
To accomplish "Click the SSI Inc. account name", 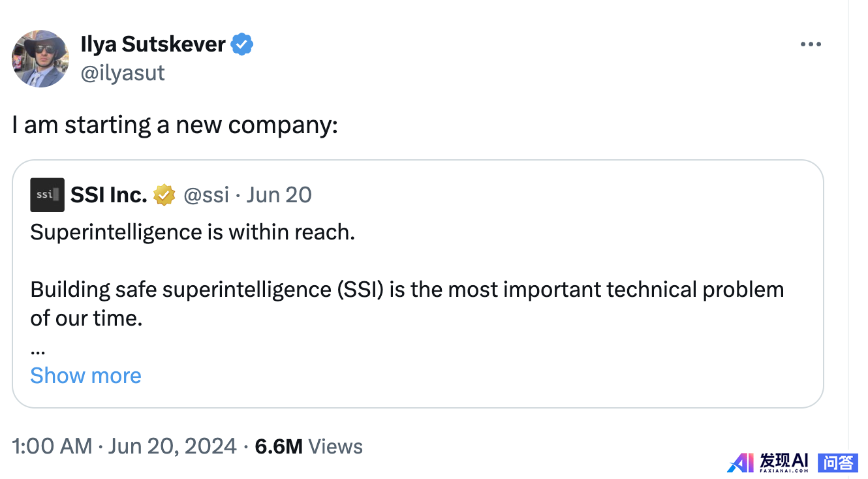I will (x=108, y=194).
